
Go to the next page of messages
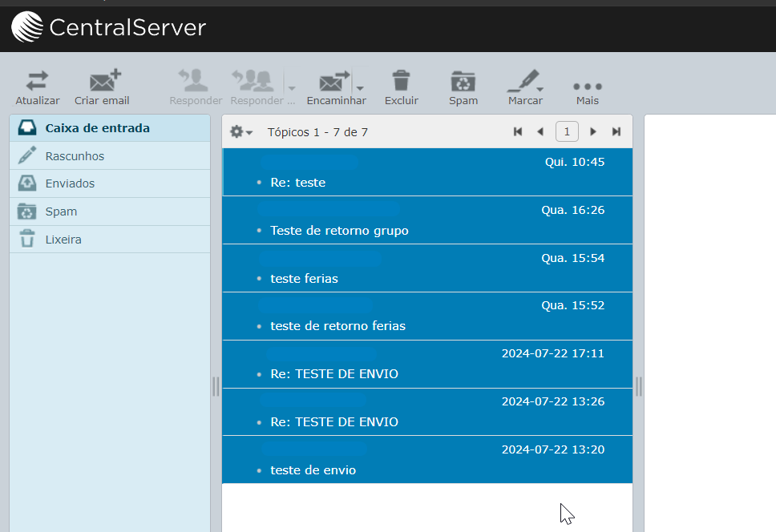coord(593,132)
